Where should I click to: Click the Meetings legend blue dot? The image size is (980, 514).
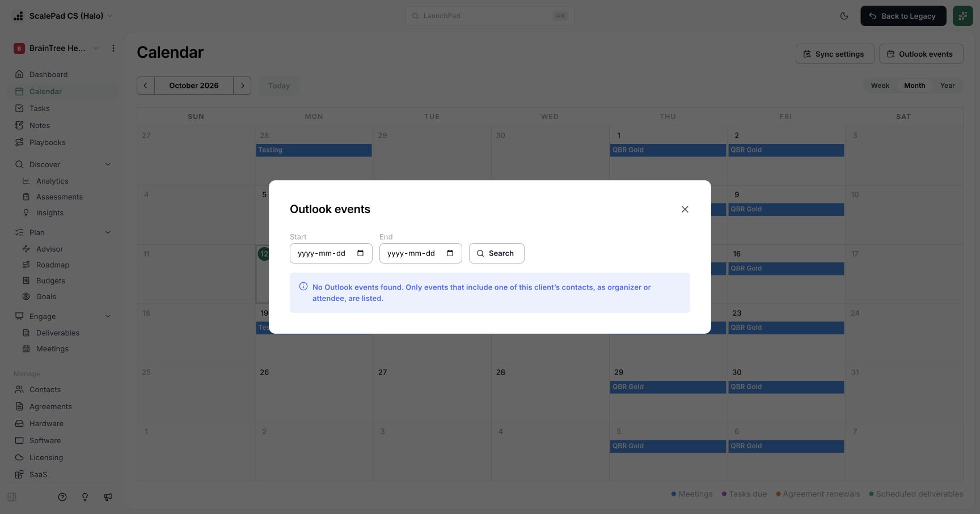tap(674, 494)
